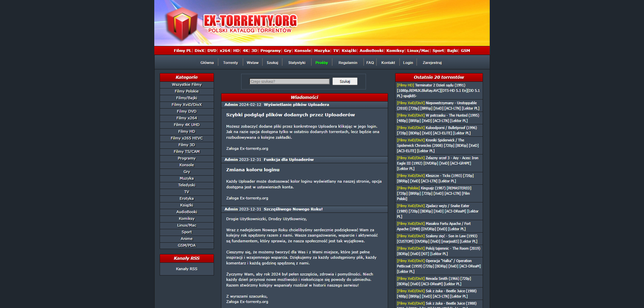Select Filmy Polskie from Kategorie sidebar
This screenshot has width=644, height=308.
coord(186,91)
